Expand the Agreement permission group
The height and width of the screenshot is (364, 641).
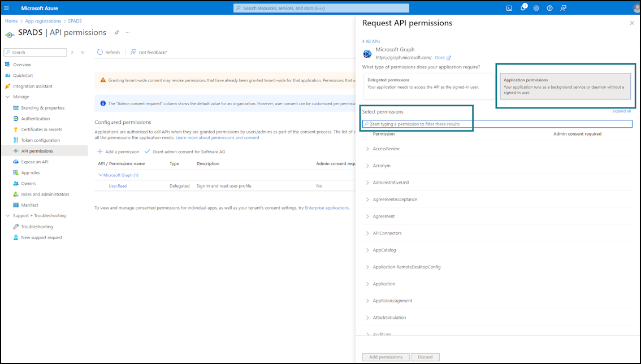367,216
